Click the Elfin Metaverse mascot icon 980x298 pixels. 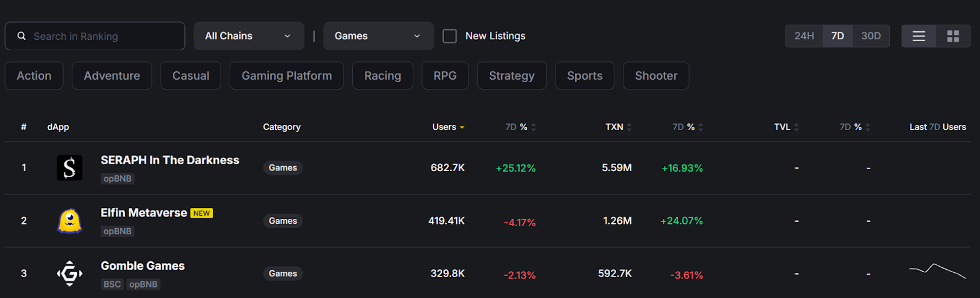[69, 221]
